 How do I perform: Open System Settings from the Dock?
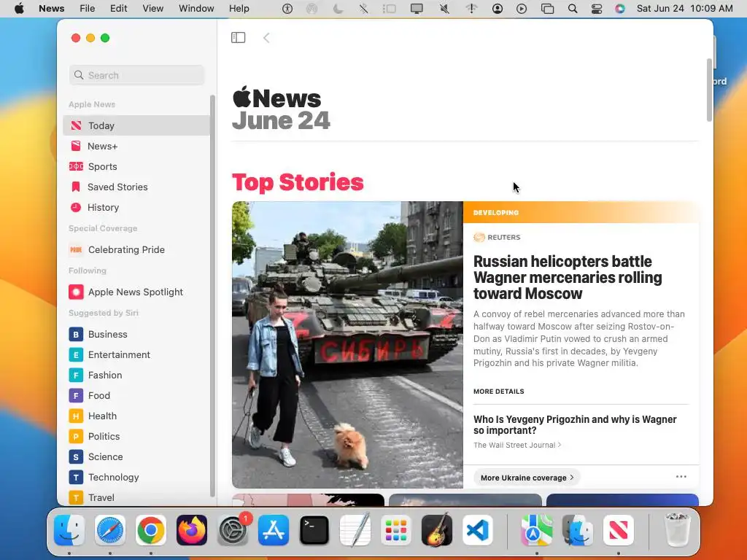tap(233, 530)
